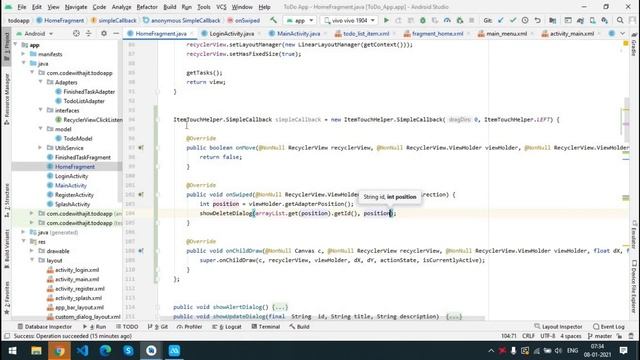
Task: Show the hidden editor tabs dropdown arrow
Action: click(622, 33)
